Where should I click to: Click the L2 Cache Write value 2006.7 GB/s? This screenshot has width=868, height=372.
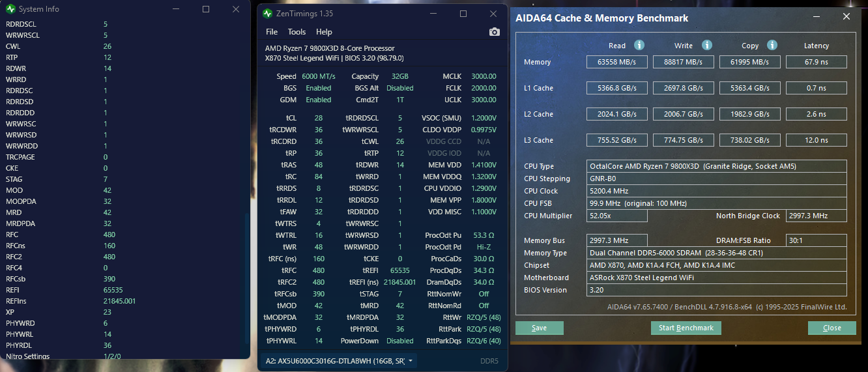[x=684, y=114]
